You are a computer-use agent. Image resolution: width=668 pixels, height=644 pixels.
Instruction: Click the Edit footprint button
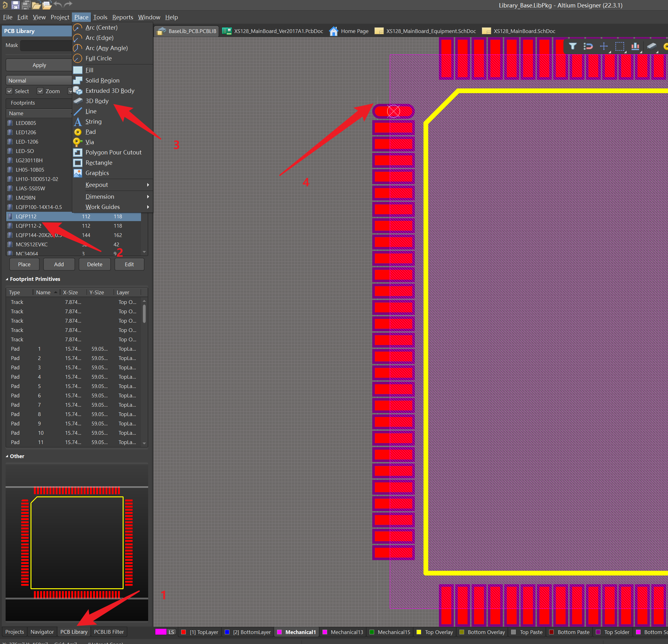pyautogui.click(x=129, y=264)
